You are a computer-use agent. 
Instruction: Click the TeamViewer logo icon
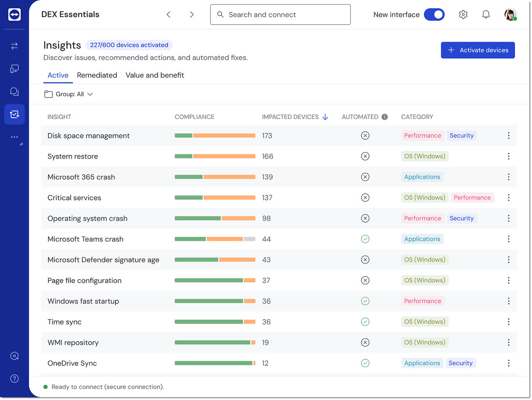tap(15, 15)
